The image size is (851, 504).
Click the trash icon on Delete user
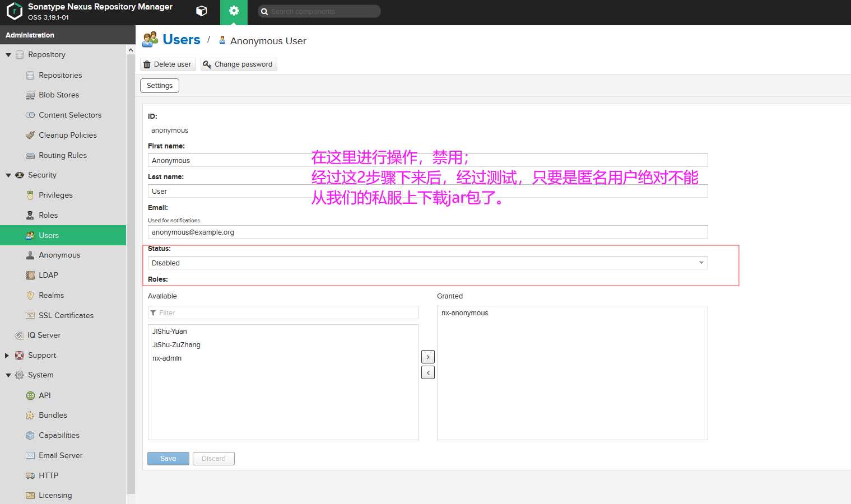pos(147,64)
